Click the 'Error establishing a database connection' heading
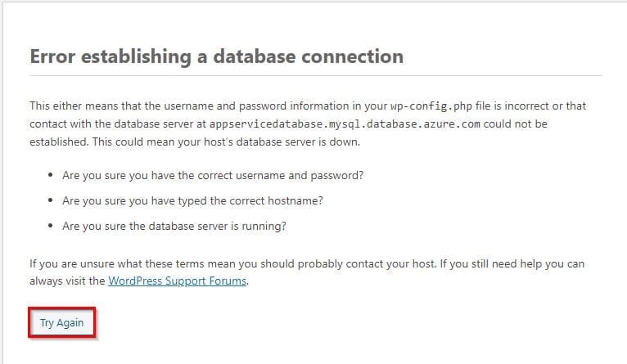The width and height of the screenshot is (627, 364). click(x=216, y=56)
